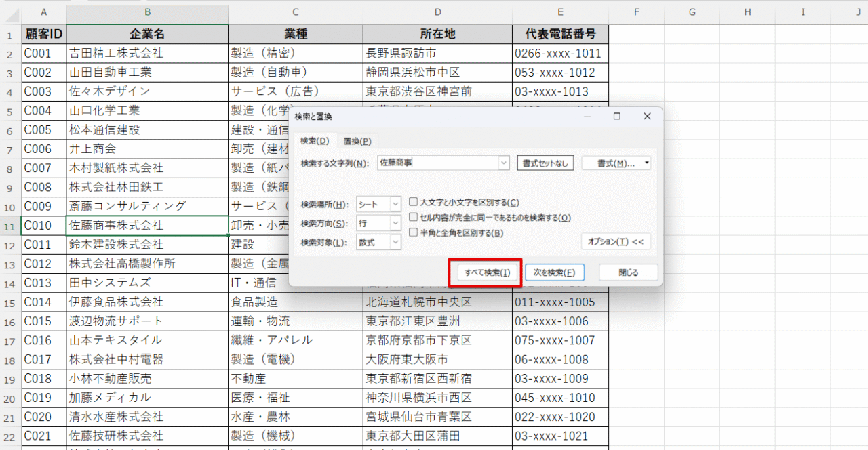Viewport: 868px width, 450px height.
Task: Select column B header
Action: click(147, 12)
